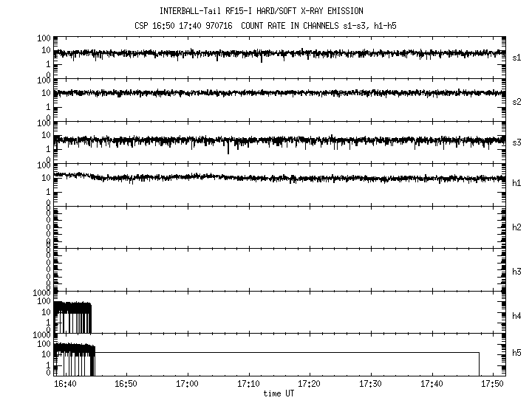Select the 17:10 time axis tick label
Screen dimensions: 532x406
point(249,385)
